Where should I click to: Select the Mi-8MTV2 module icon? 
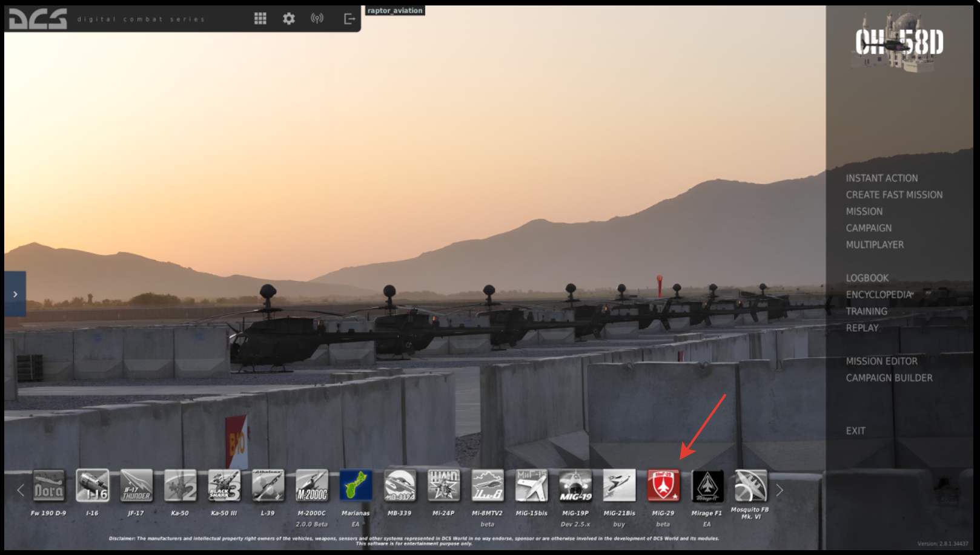point(488,485)
